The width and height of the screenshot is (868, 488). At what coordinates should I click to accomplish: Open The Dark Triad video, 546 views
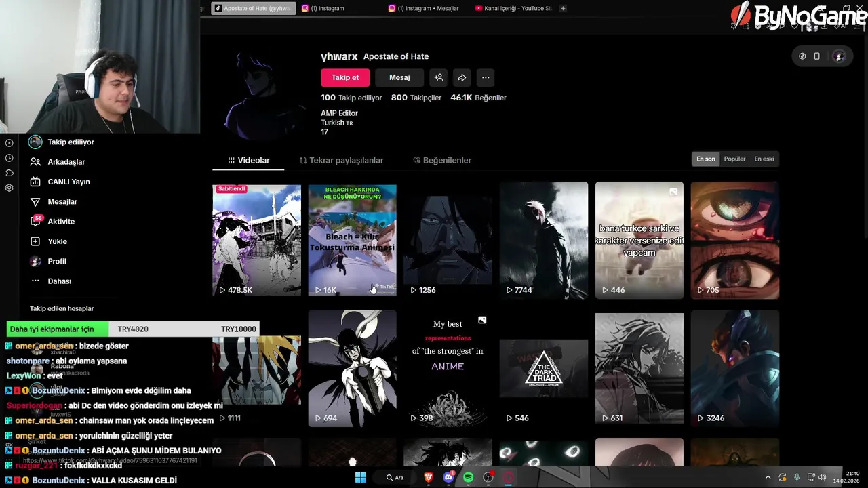click(543, 368)
